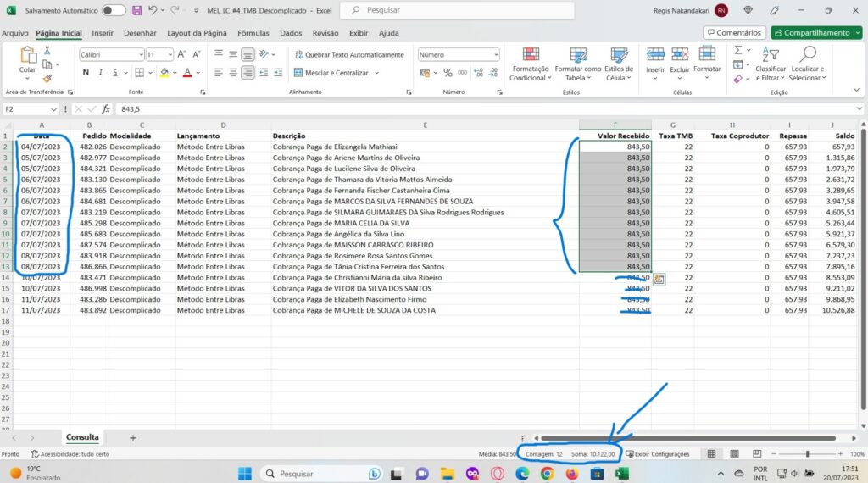Toggle center horizontal alignment
The image size is (868, 483).
click(x=233, y=73)
